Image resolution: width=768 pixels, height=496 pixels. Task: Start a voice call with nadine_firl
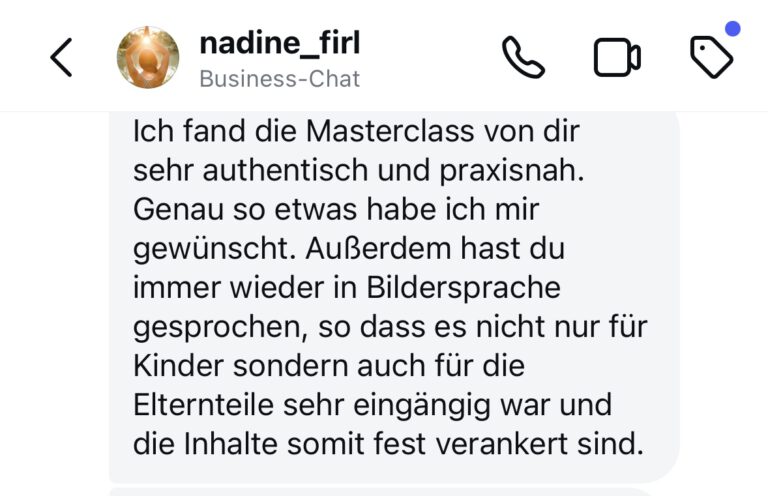[522, 58]
